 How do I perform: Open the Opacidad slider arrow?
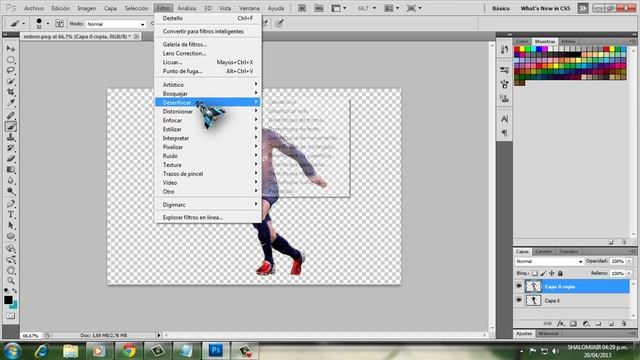(x=629, y=261)
